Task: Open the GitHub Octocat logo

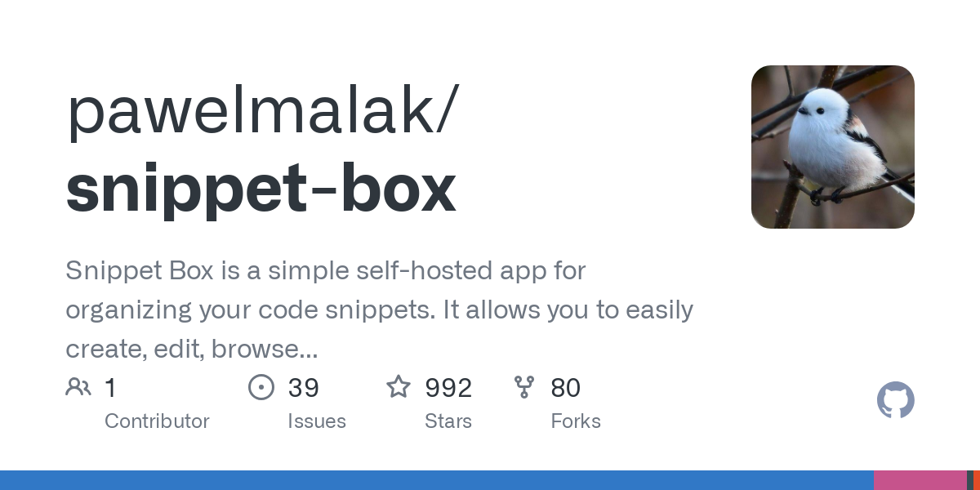Action: pos(896,400)
